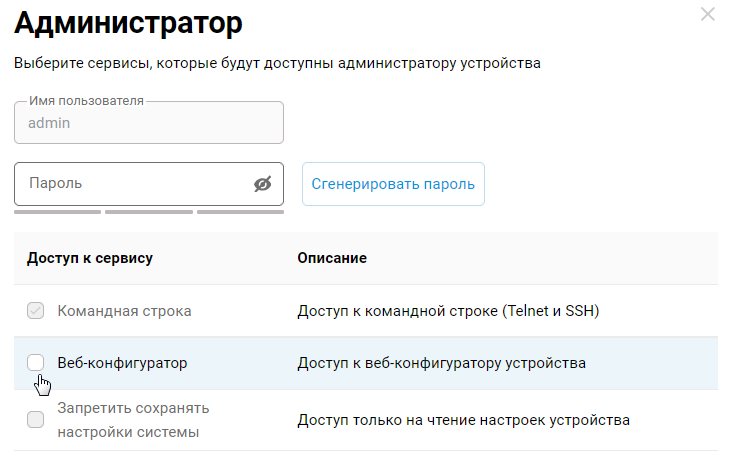Viewport: 729px width, 458px height.
Task: Click the Доступ к сервису column header
Action: (89, 258)
